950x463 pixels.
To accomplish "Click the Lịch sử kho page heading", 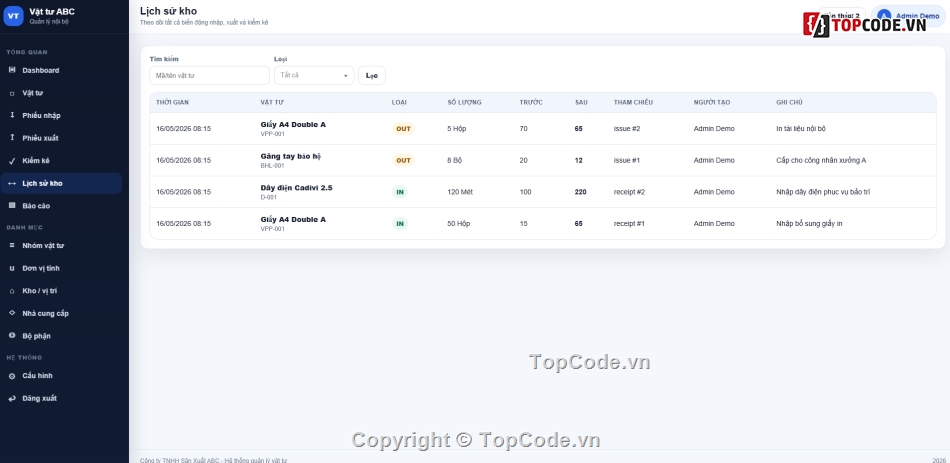I will tap(168, 11).
